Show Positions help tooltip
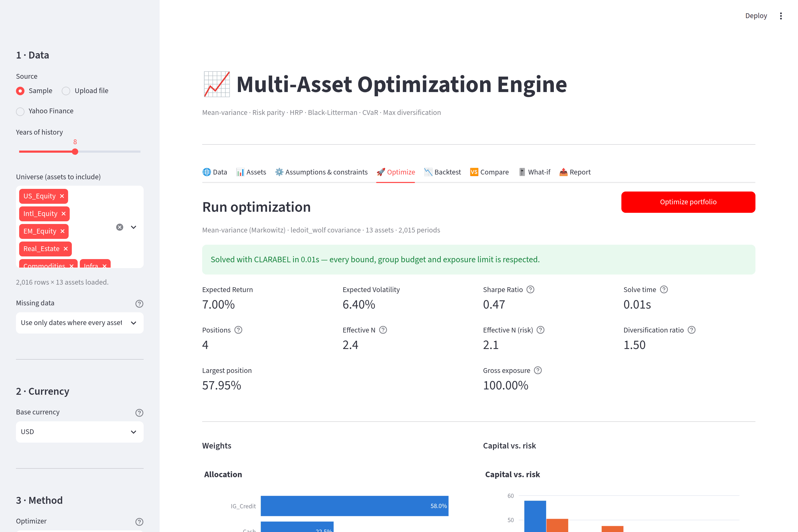798x532 pixels. click(x=239, y=330)
